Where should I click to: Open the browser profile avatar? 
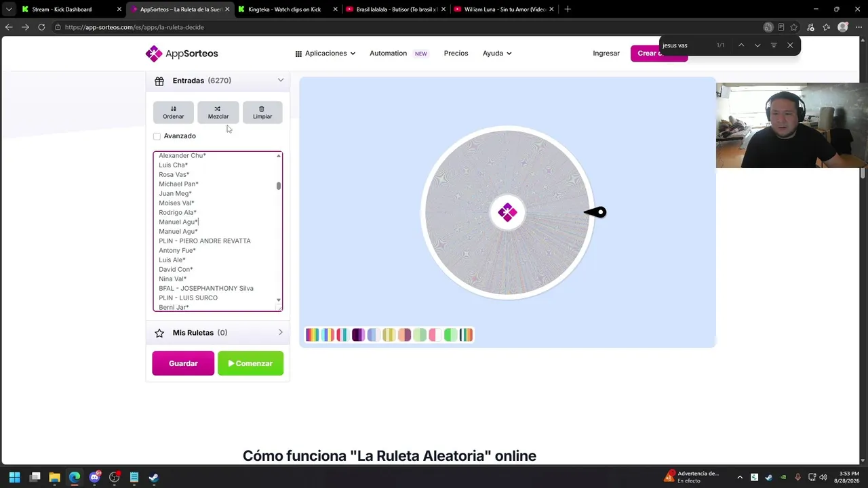843,27
